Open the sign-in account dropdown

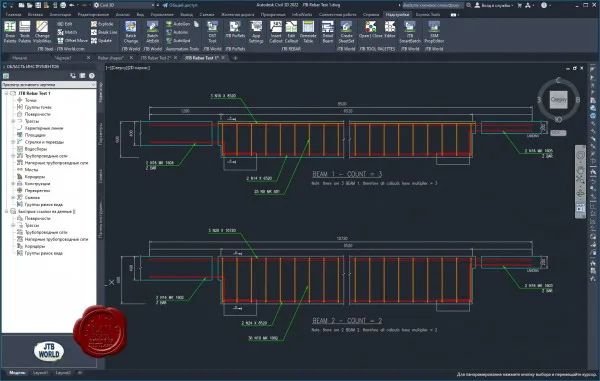pos(493,5)
